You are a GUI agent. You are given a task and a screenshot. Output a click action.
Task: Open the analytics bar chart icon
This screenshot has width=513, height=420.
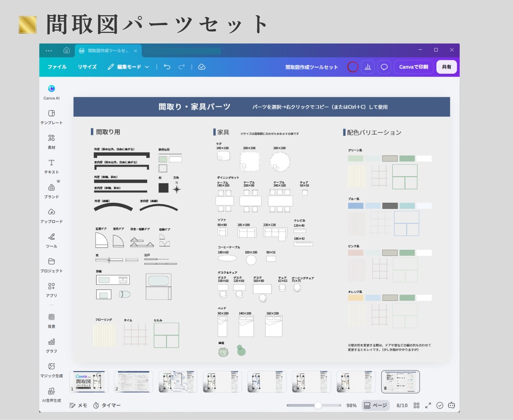368,67
